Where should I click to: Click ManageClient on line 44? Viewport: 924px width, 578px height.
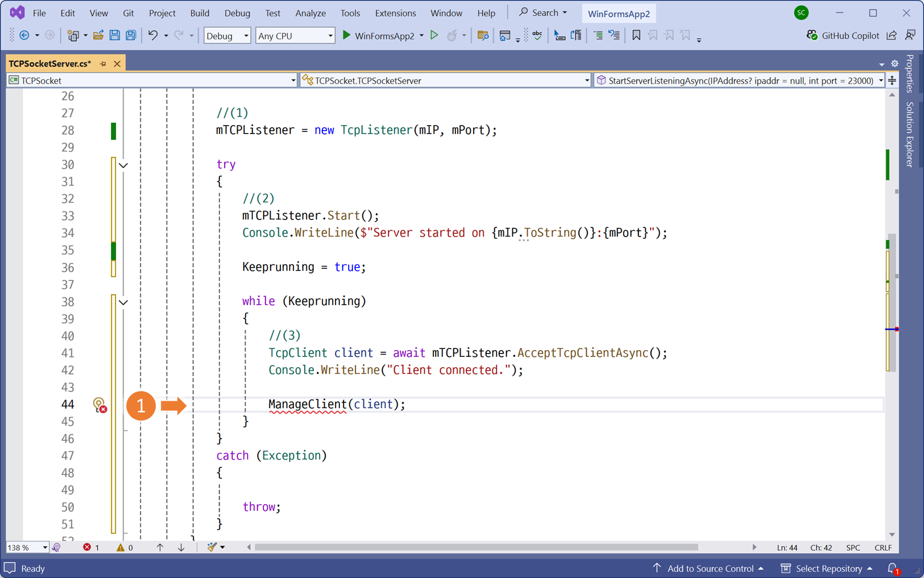[308, 404]
